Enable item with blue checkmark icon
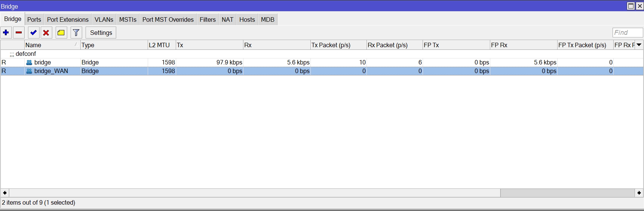 34,33
